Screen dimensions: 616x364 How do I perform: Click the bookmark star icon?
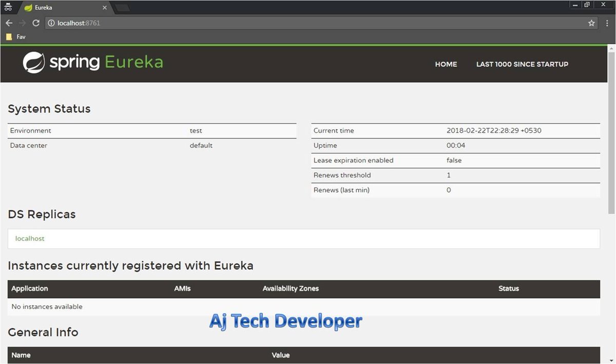tap(591, 23)
